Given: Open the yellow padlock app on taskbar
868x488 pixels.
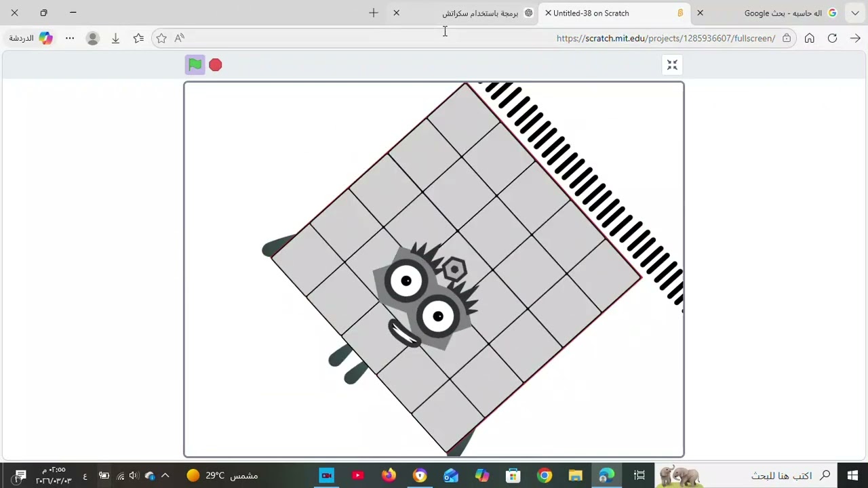Looking at the screenshot, I should tap(420, 475).
